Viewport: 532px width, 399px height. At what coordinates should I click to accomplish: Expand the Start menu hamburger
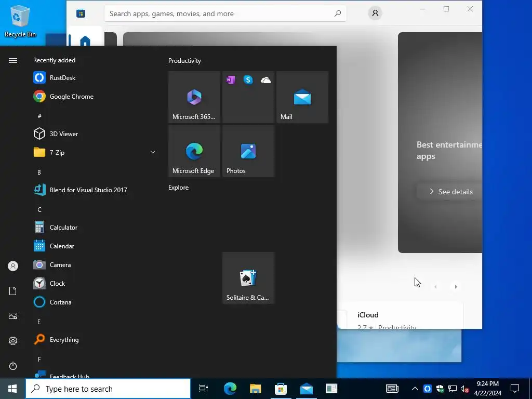tap(13, 60)
